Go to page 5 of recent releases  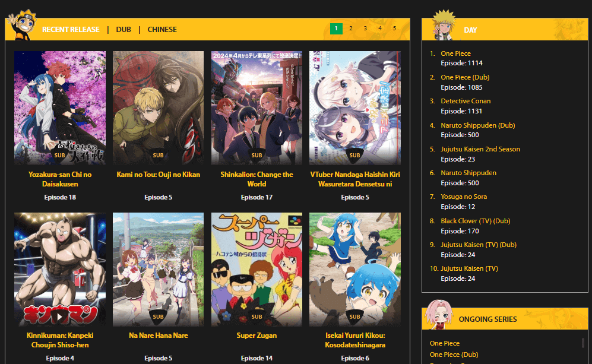pos(394,29)
